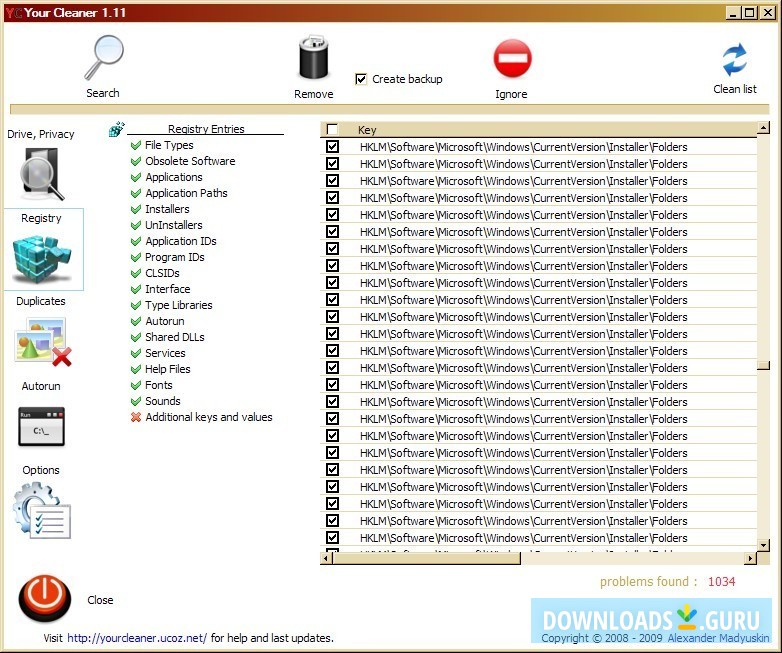
Task: Toggle the Shared DLLs green checkmark
Action: coord(136,337)
